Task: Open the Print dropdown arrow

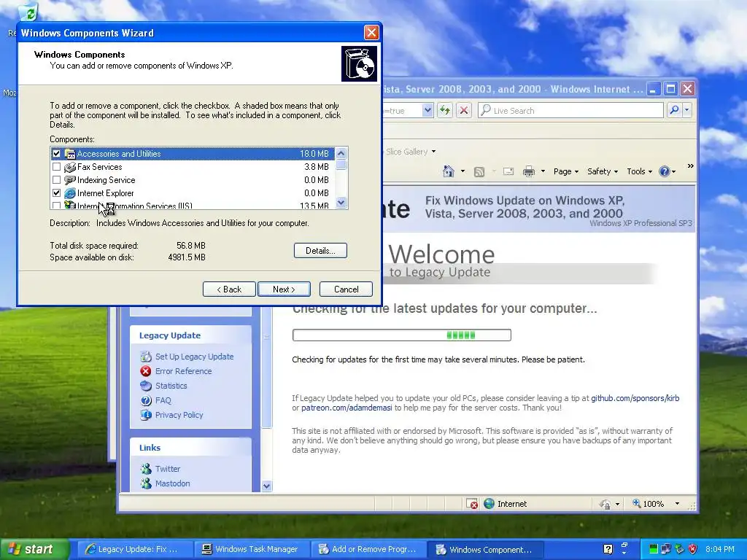Action: pos(543,171)
